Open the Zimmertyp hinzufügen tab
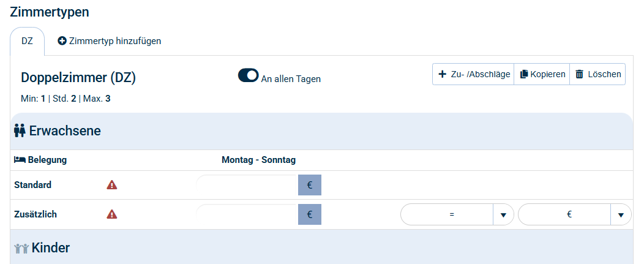 tap(109, 41)
